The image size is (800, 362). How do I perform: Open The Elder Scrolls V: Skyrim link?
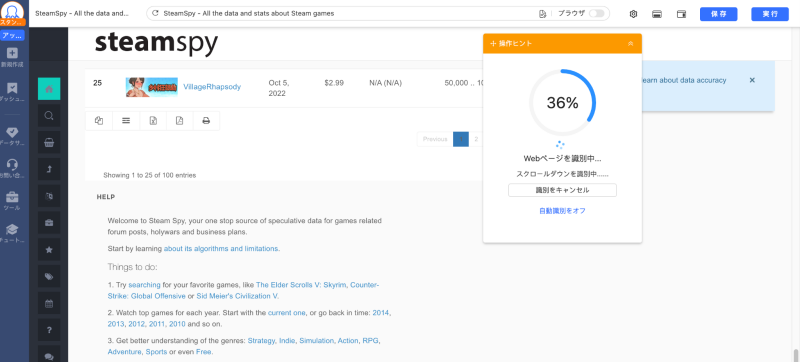301,285
